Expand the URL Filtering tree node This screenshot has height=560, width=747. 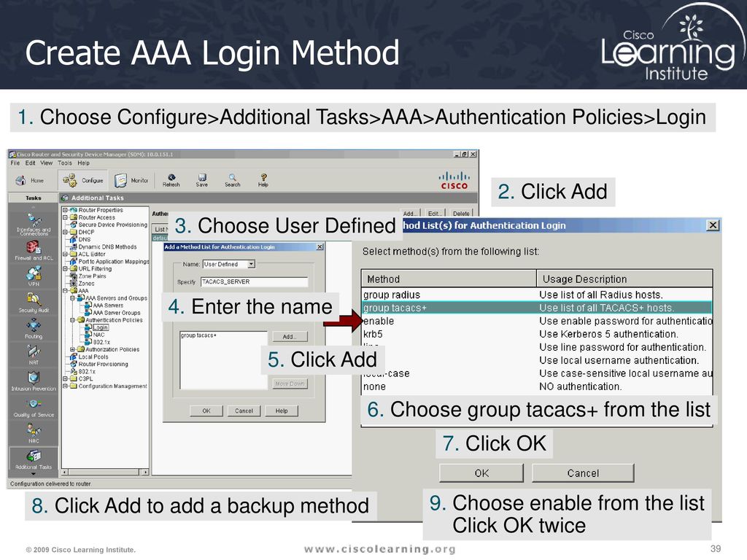65,268
